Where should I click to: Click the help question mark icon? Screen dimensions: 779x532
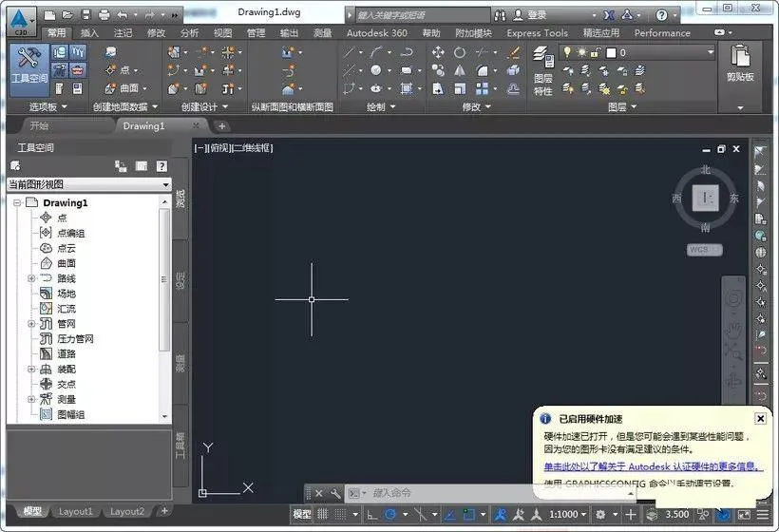point(661,15)
